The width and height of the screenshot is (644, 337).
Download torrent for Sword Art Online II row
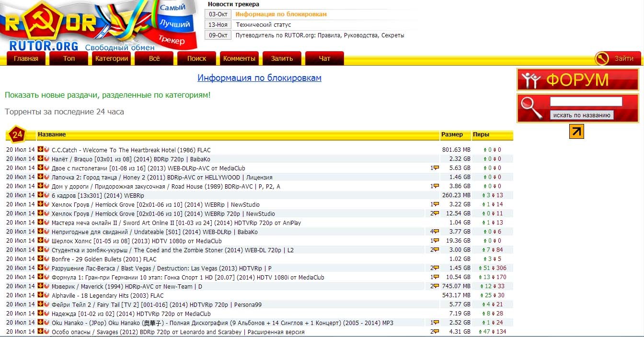coord(41,223)
